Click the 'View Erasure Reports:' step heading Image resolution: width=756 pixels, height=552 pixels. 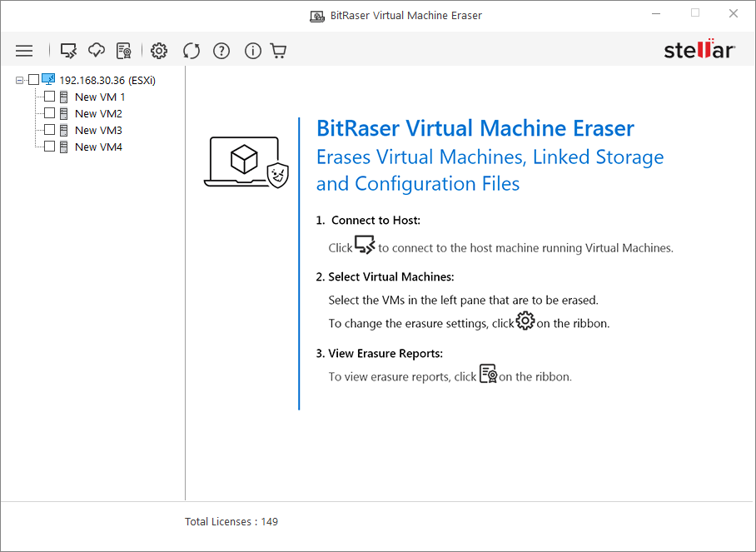pos(385,353)
